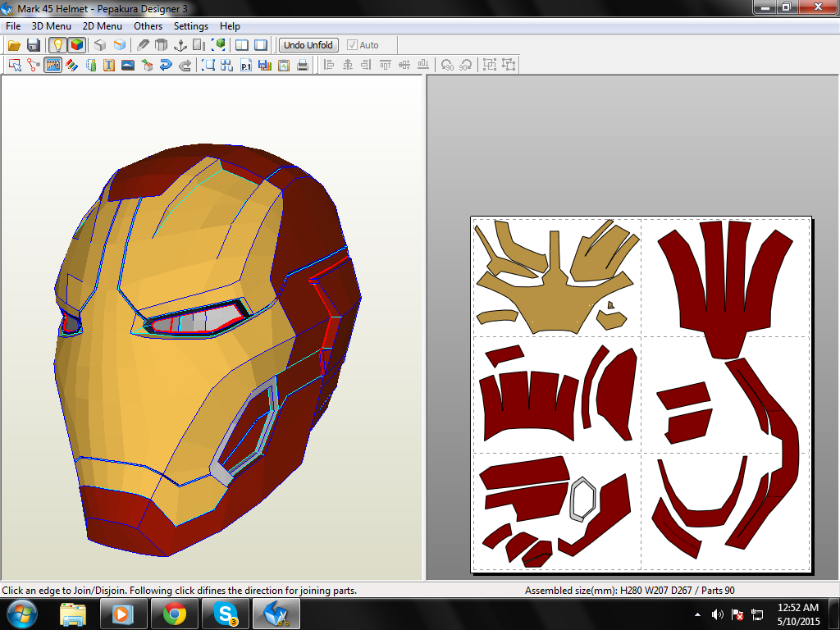Open the 3D Menu

pos(51,25)
